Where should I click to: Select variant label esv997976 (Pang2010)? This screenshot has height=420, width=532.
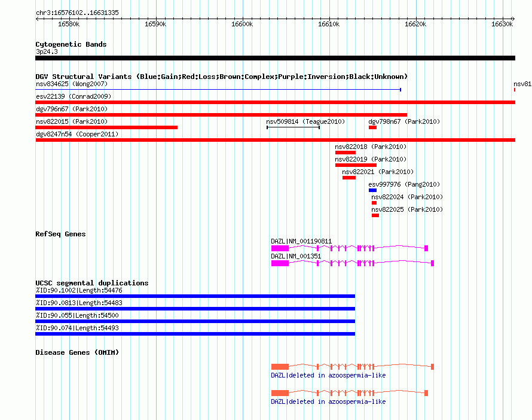pos(404,184)
